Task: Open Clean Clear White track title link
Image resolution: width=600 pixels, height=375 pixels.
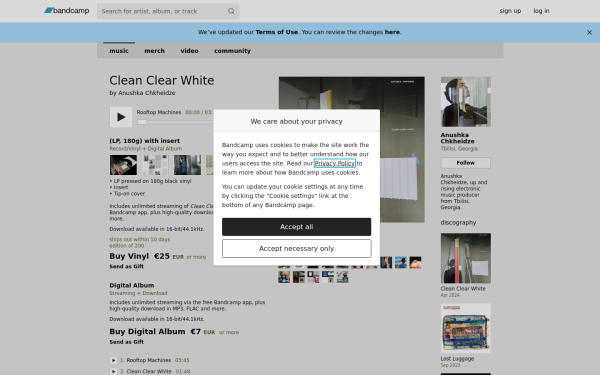Action: tap(149, 371)
